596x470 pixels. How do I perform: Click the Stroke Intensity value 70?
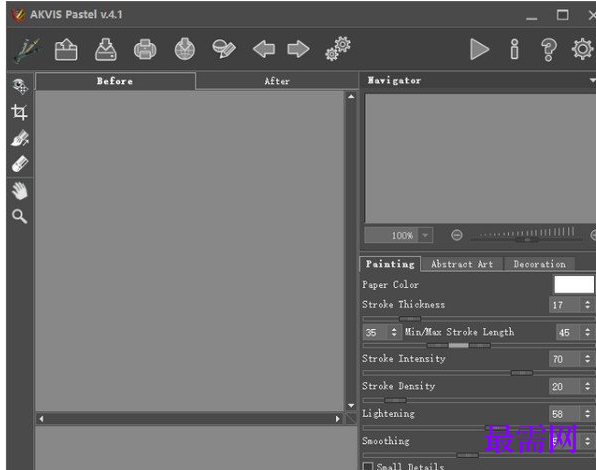564,359
